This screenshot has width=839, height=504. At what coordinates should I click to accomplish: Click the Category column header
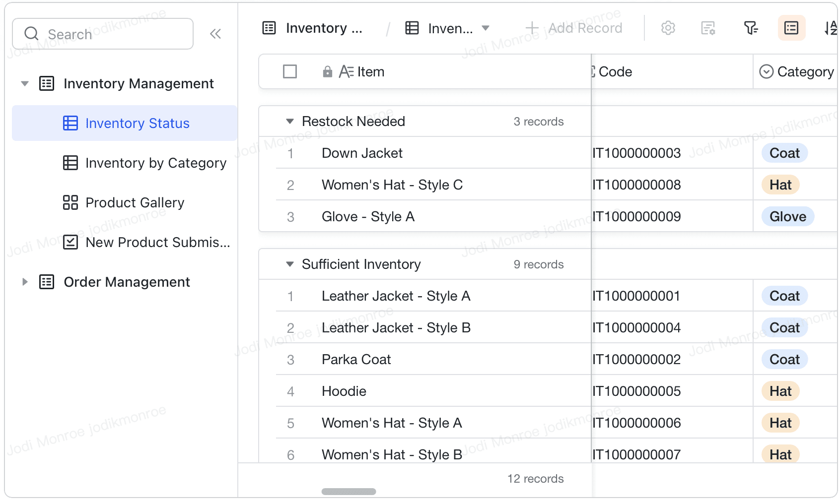[796, 71]
